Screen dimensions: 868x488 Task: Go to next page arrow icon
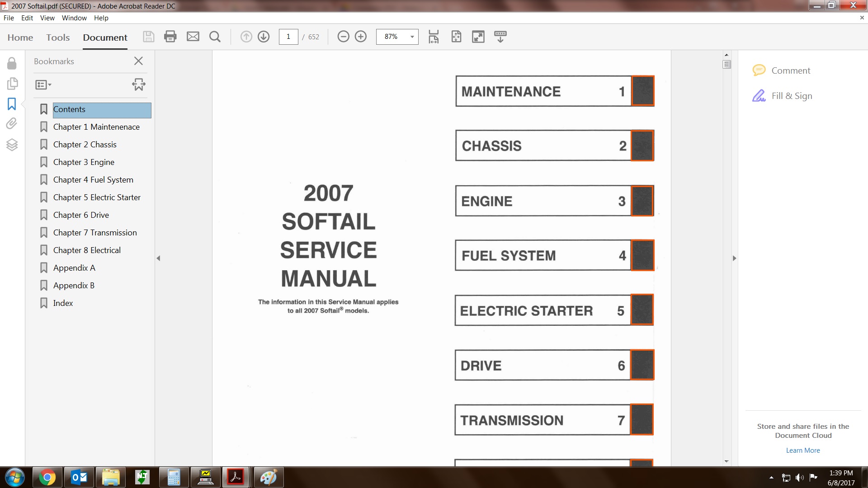(264, 37)
